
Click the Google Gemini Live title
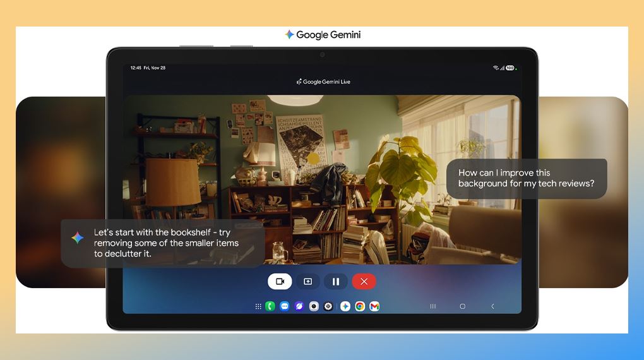pyautogui.click(x=323, y=81)
